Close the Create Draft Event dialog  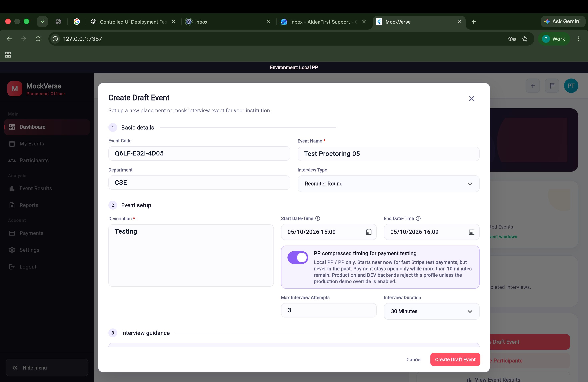(x=471, y=99)
